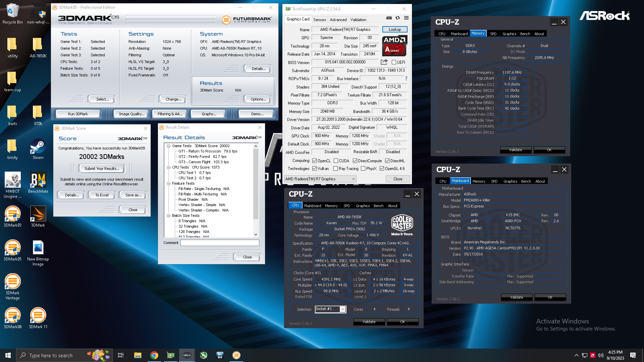Open BenchMate desktop icon
The width and height of the screenshot is (644, 362).
(x=38, y=183)
